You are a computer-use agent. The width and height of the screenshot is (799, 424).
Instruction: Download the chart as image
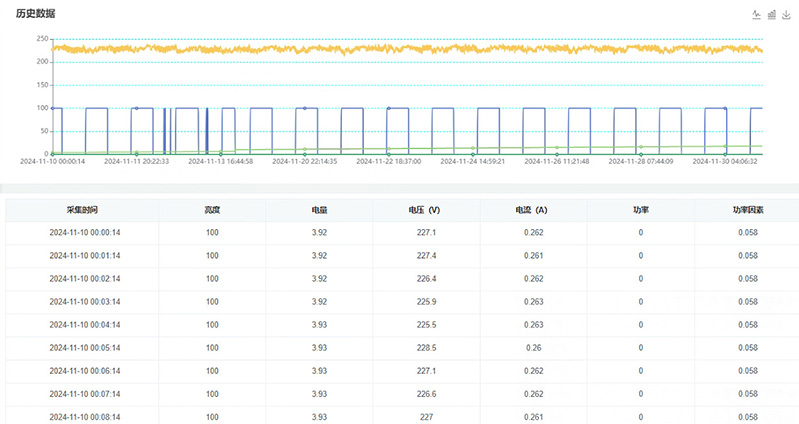pyautogui.click(x=785, y=15)
